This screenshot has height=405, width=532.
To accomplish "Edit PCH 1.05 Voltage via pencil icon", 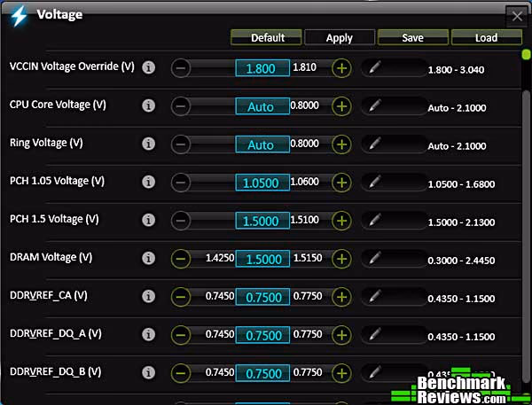I will click(x=374, y=182).
